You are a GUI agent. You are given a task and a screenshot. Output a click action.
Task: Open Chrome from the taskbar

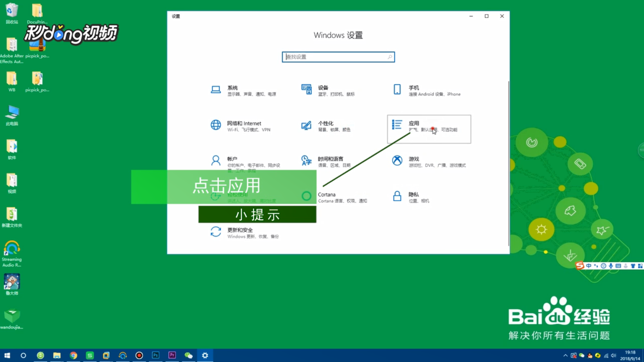(x=73, y=355)
